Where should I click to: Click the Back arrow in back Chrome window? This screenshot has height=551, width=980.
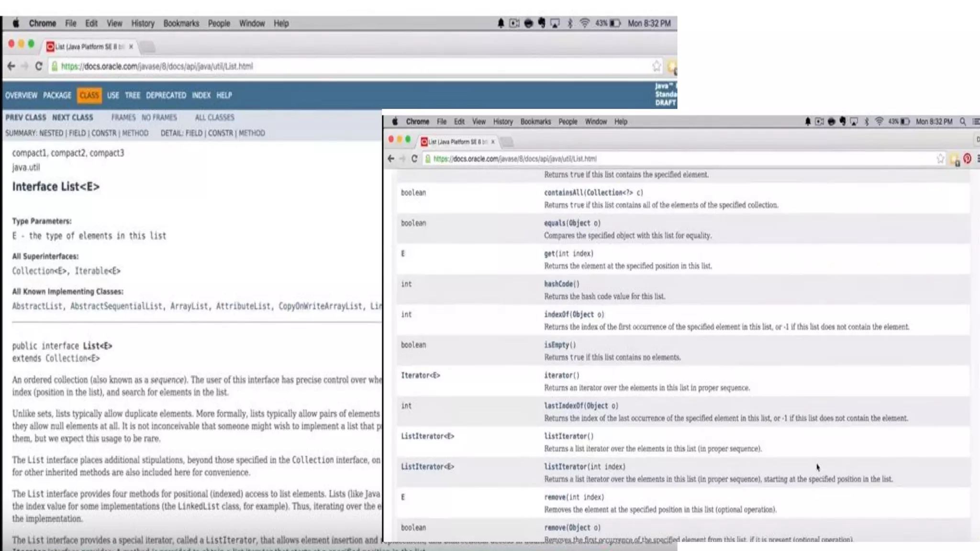pos(11,66)
